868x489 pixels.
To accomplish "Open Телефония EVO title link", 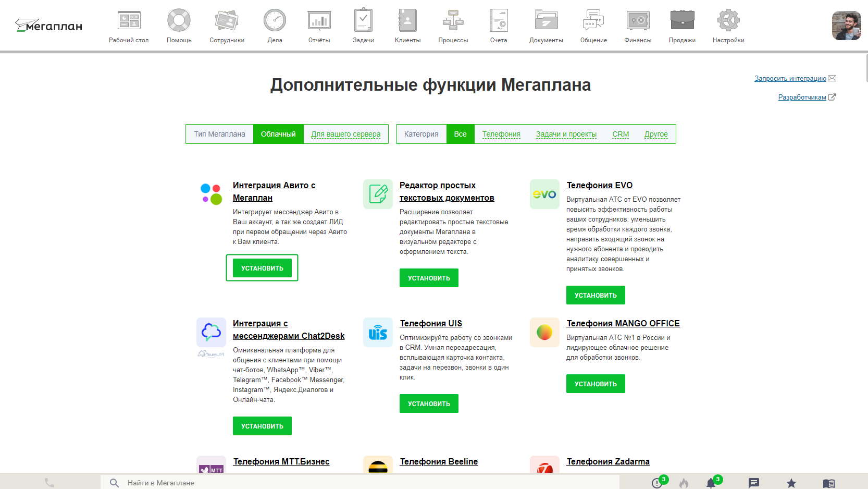I will (x=600, y=185).
